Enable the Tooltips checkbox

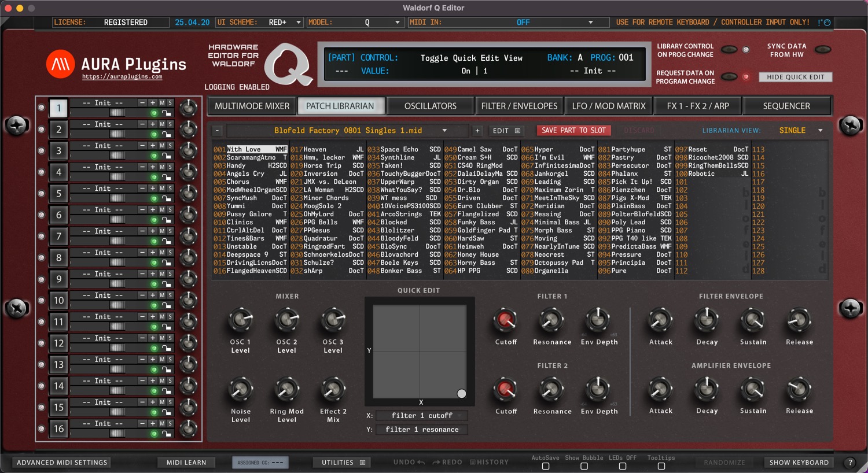(x=661, y=466)
